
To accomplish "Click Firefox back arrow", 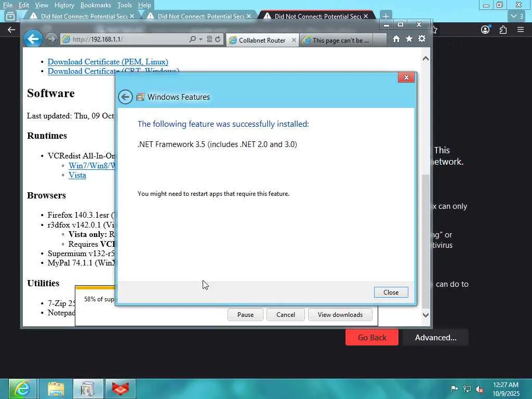I will tap(11, 30).
